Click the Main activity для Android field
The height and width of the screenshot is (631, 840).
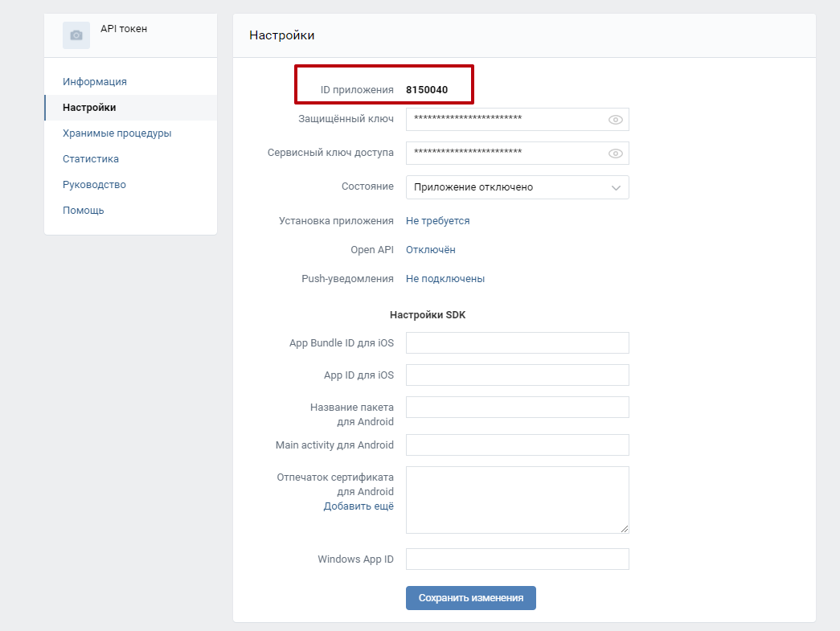(x=517, y=445)
